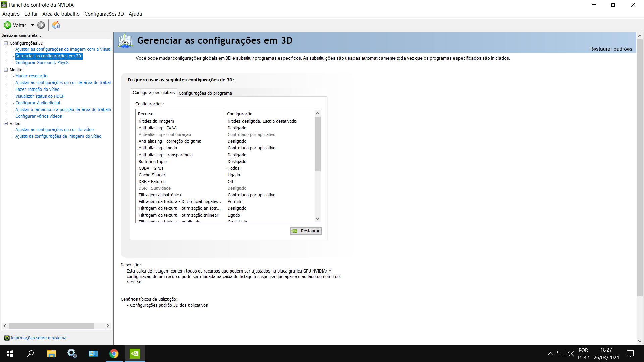644x362 pixels.
Task: Open Visualizar status do HDCP
Action: pos(40,96)
